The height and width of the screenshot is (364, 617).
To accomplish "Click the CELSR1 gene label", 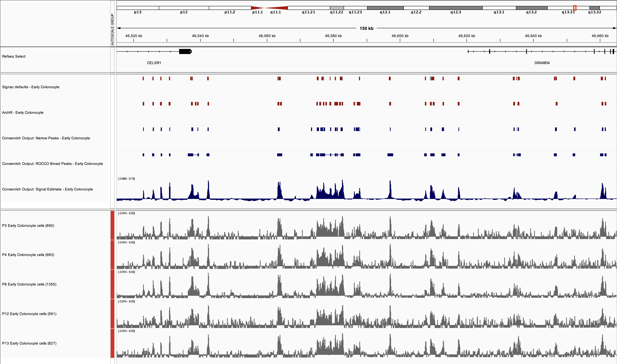I will (x=154, y=63).
